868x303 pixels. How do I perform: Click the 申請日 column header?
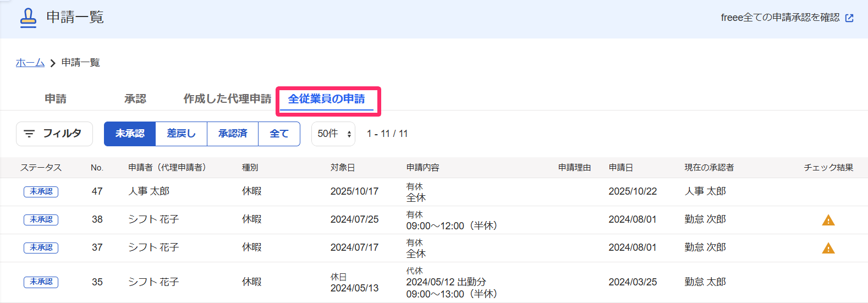(620, 168)
